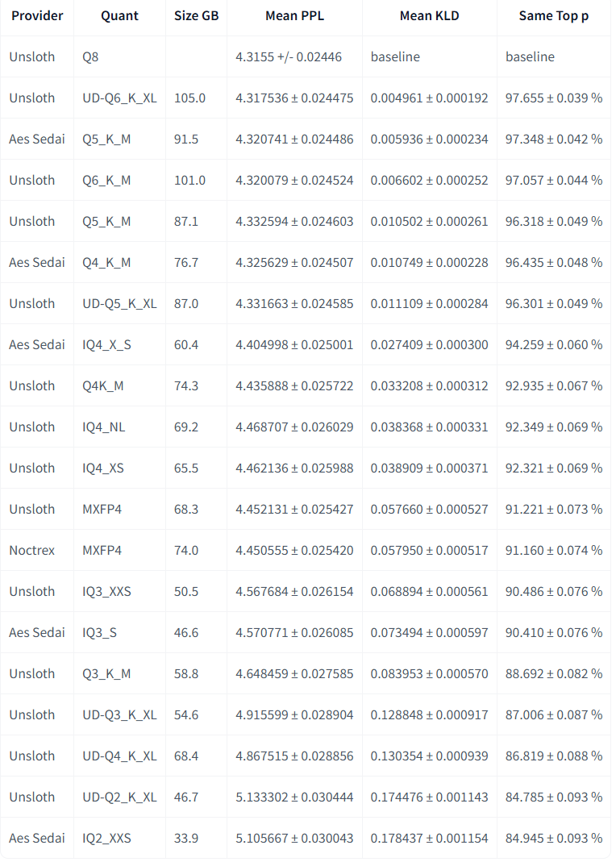This screenshot has width=616, height=862.
Task: Click the Q3_K_M quant cell
Action: pos(106,674)
